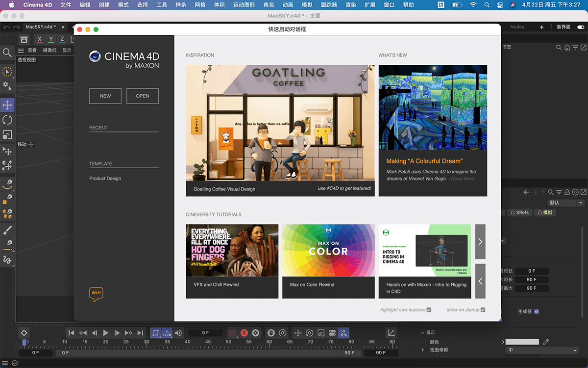
Task: Toggle scale keyframe recording icon
Action: pos(321,333)
